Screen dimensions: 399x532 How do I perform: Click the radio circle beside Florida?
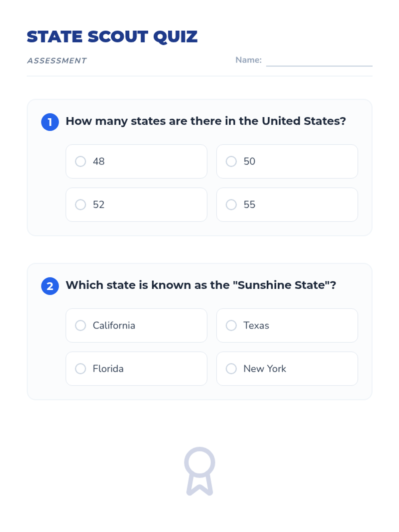[x=80, y=368]
